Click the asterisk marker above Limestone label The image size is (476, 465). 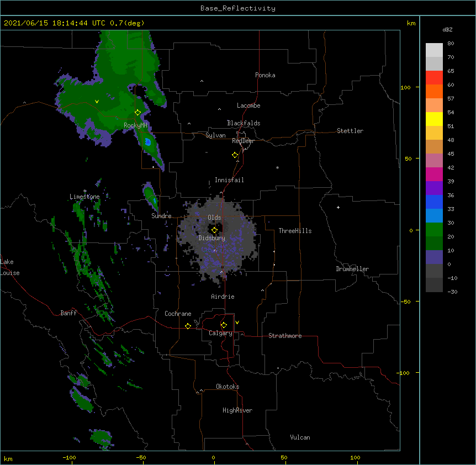(85, 191)
